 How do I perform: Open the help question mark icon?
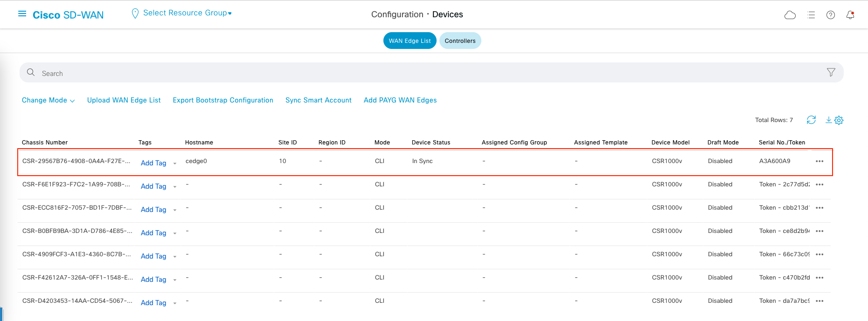pyautogui.click(x=830, y=15)
